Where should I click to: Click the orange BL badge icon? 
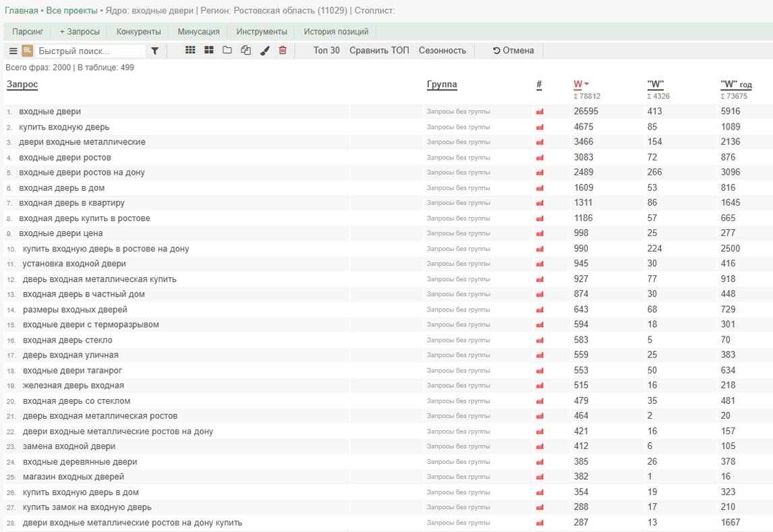[x=27, y=51]
